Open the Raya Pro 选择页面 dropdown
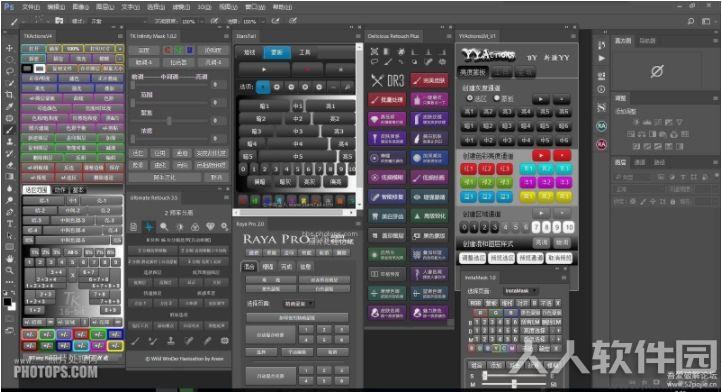Viewport: 722px width, 392px height. click(298, 304)
